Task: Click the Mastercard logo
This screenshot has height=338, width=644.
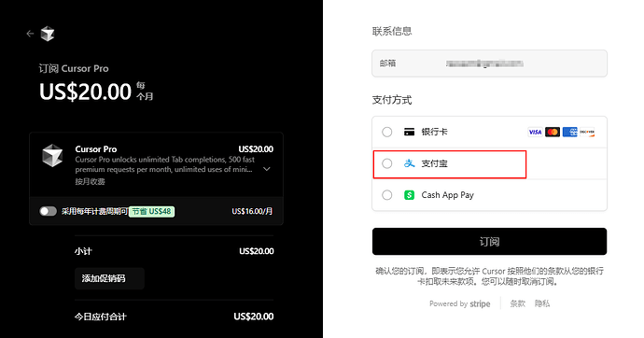Action: (553, 132)
